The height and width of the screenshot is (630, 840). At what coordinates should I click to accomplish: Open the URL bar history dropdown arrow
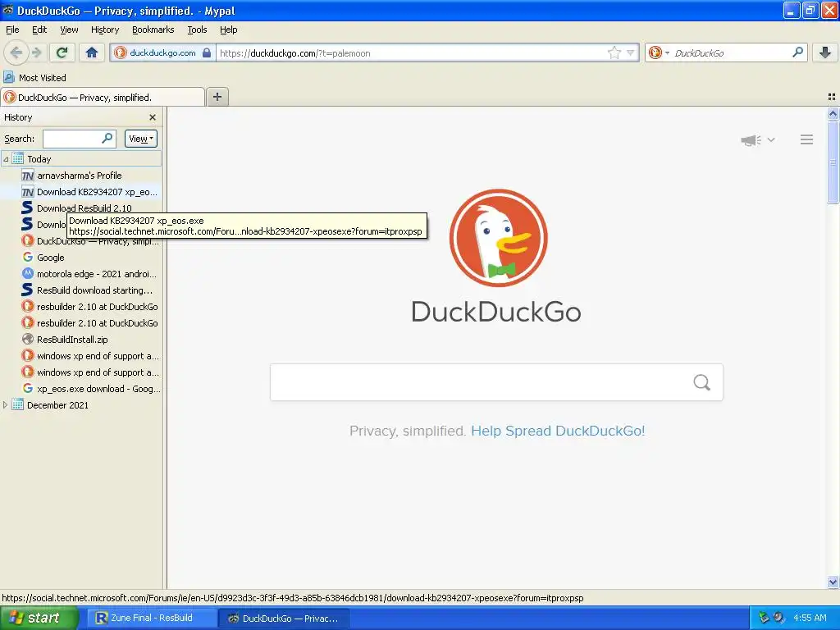pos(631,52)
